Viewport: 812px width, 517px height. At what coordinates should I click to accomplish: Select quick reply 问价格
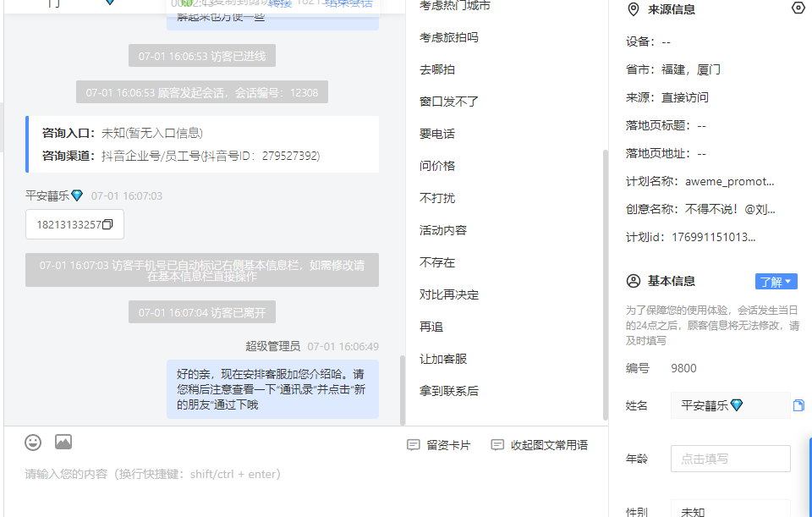[x=437, y=166]
